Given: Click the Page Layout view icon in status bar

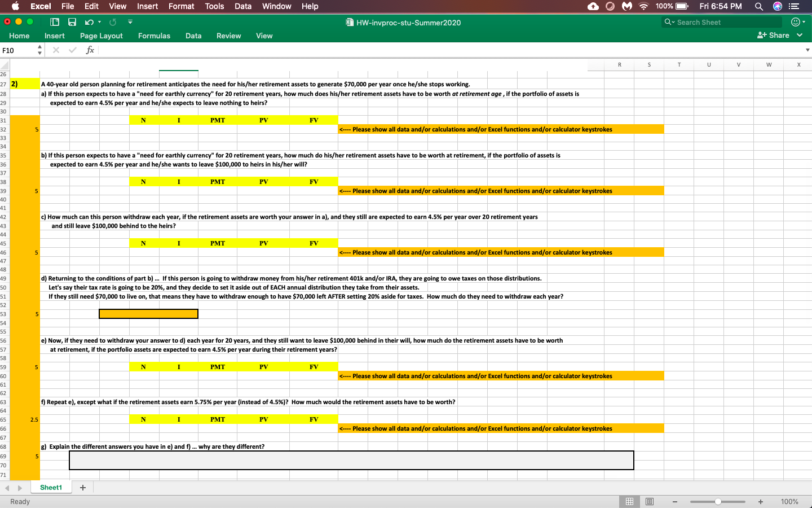Looking at the screenshot, I should coord(649,501).
